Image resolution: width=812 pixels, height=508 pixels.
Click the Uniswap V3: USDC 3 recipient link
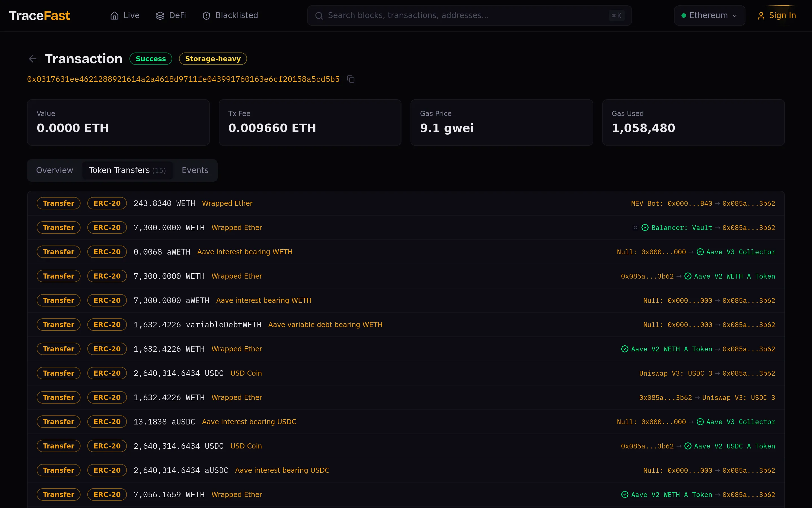(x=738, y=398)
